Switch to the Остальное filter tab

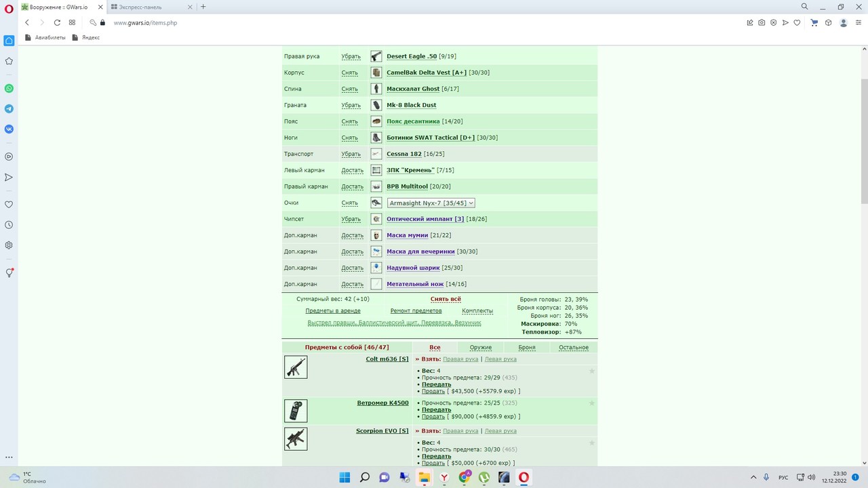click(574, 348)
